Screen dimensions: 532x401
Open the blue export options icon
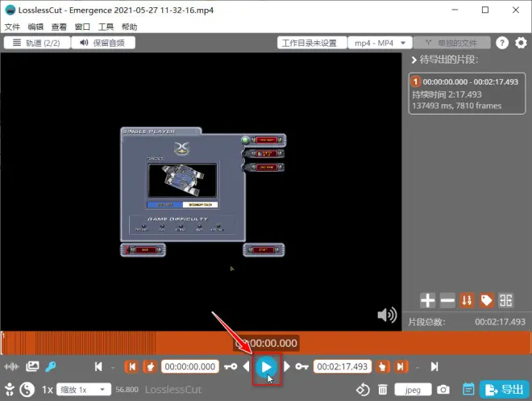[x=469, y=390]
